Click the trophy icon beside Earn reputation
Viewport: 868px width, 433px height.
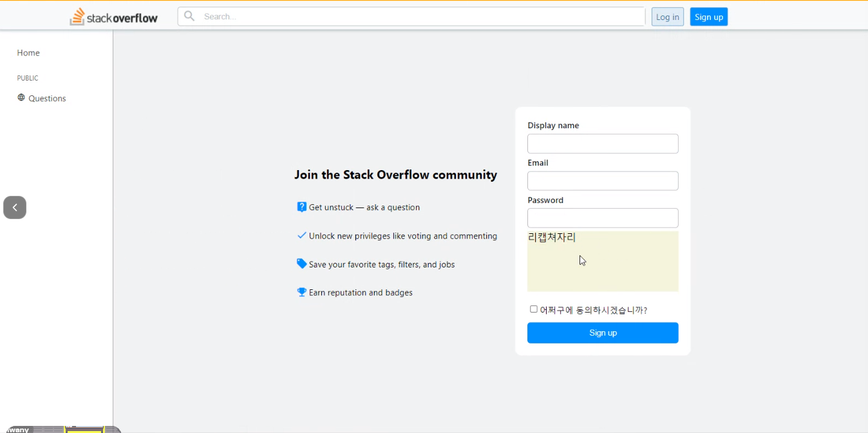[x=301, y=292]
